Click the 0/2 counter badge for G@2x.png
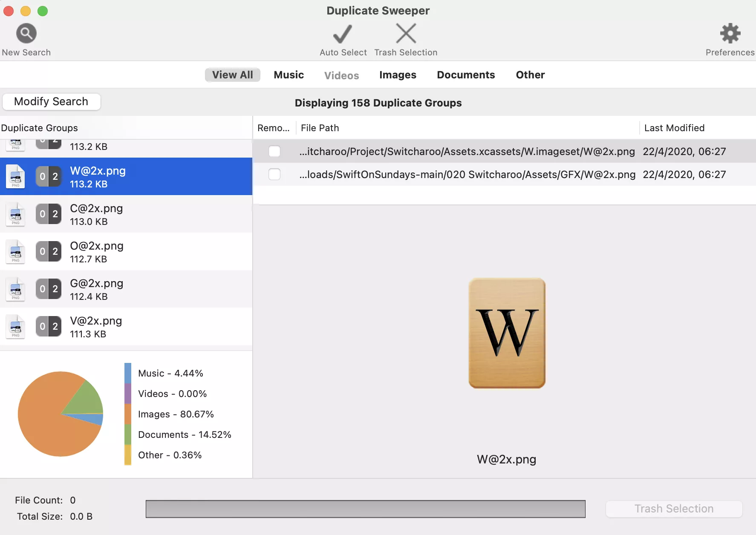 pos(49,289)
